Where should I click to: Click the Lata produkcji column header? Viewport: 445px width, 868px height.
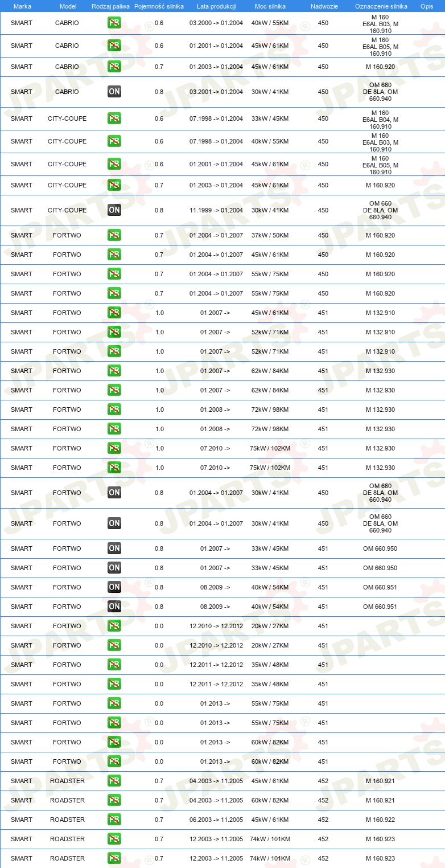[216, 6]
